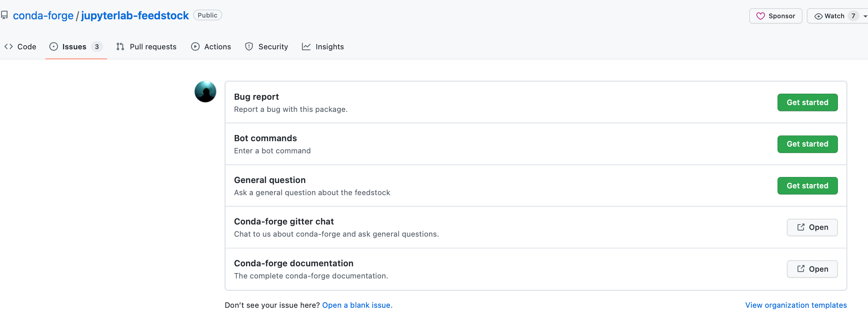The width and height of the screenshot is (868, 326).
Task: Click the Open a blank issue link
Action: (357, 305)
